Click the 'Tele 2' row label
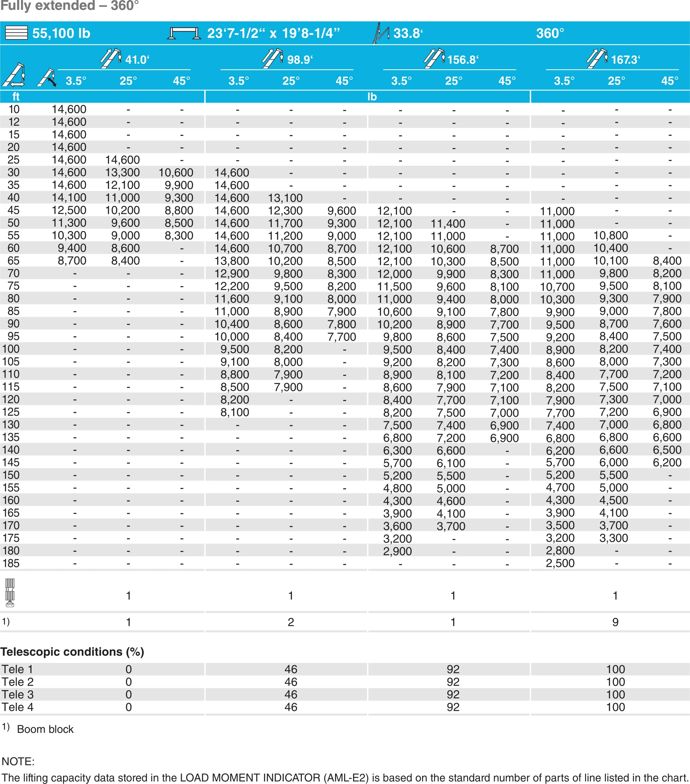690x784 pixels. point(18,682)
